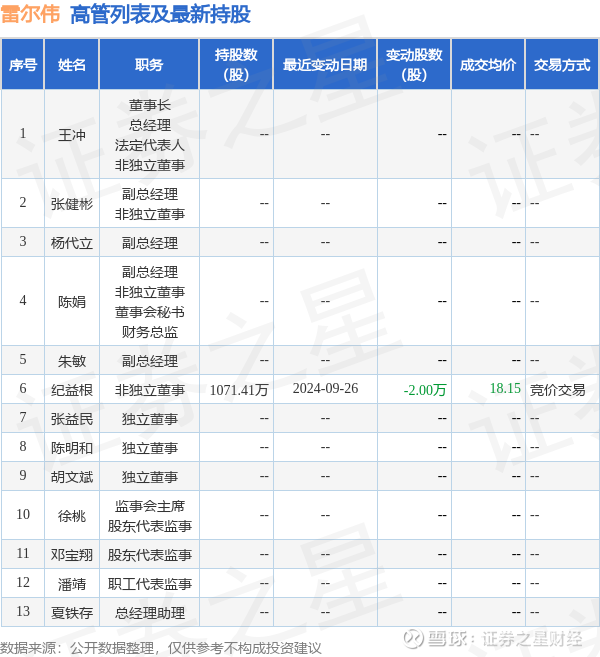Click 法定代表人 in 王冲's positions
The height and width of the screenshot is (657, 600).
pos(150,145)
